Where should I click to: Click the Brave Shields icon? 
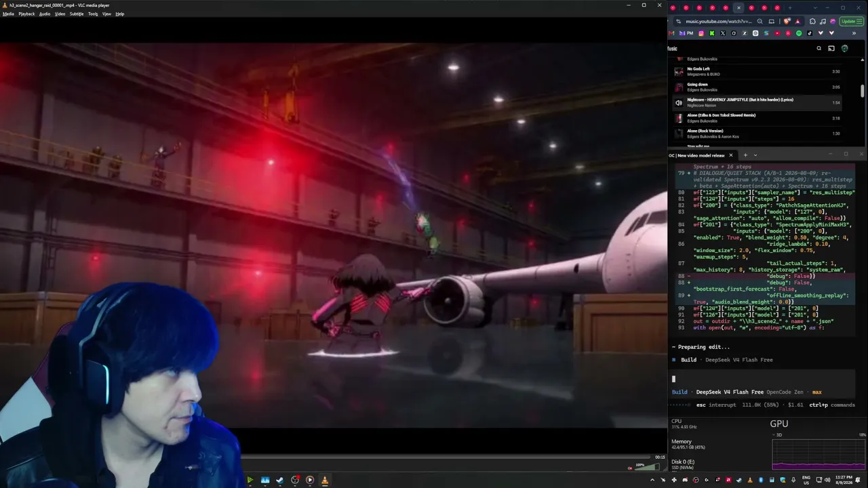coord(787,21)
